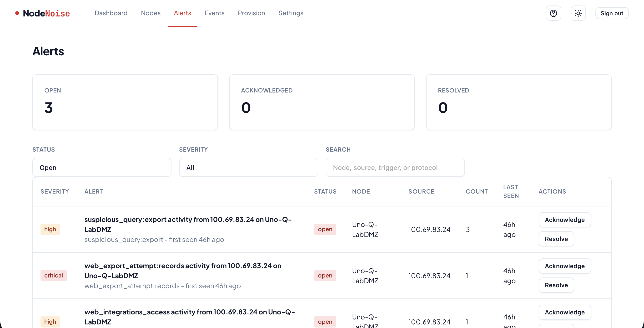Viewport: 644px width, 328px height.
Task: Click the Source column header
Action: click(421, 191)
